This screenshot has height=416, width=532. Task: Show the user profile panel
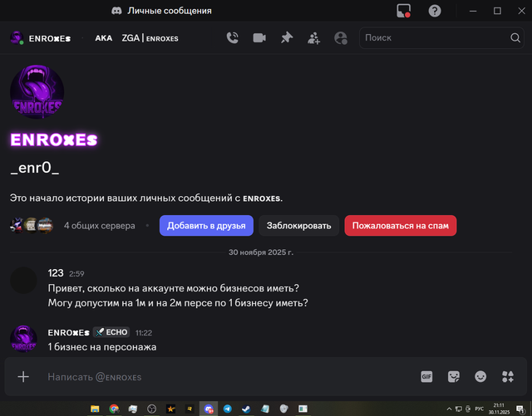coord(341,38)
